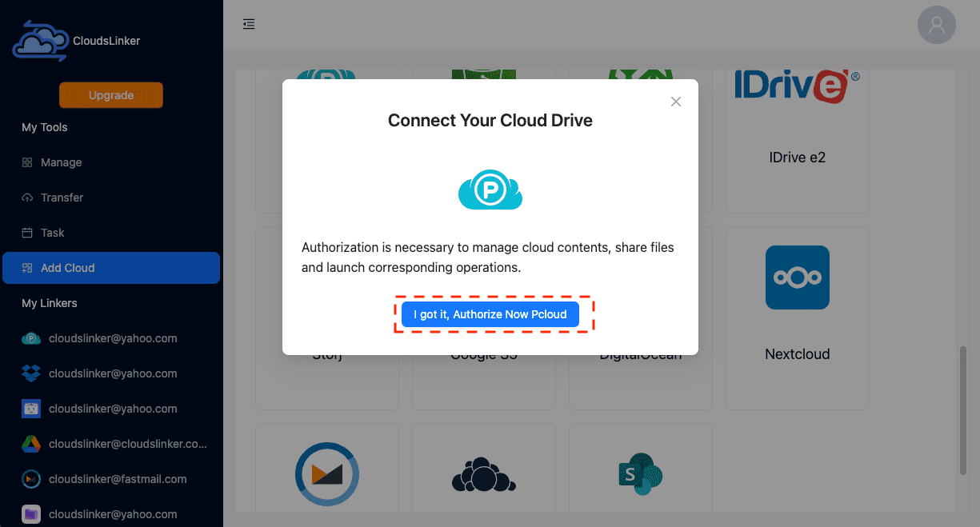This screenshot has width=980, height=527.
Task: Collapse the sidebar with the menu toggle icon
Action: [x=249, y=24]
